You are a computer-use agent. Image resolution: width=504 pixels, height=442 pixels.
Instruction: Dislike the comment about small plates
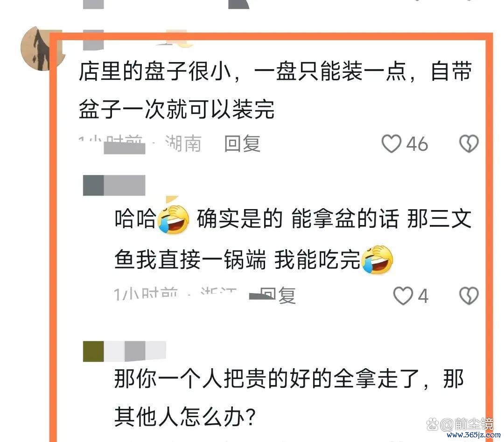click(x=469, y=143)
